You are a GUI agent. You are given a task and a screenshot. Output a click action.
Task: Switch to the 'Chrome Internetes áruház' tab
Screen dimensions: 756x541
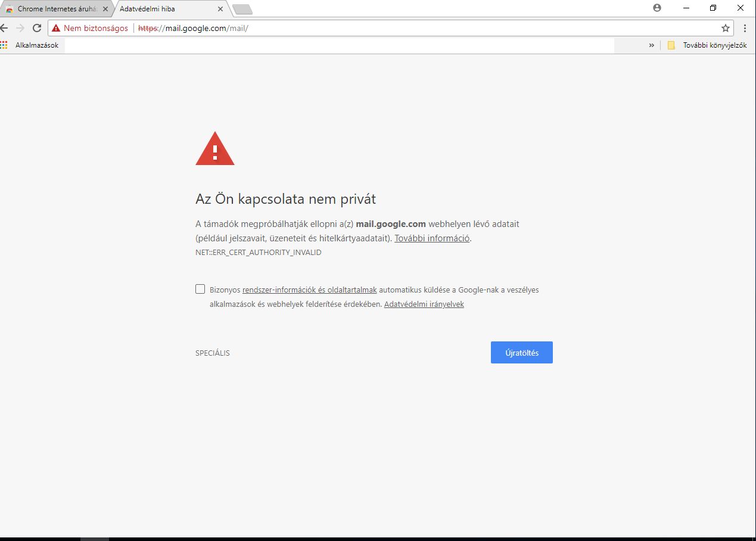57,9
